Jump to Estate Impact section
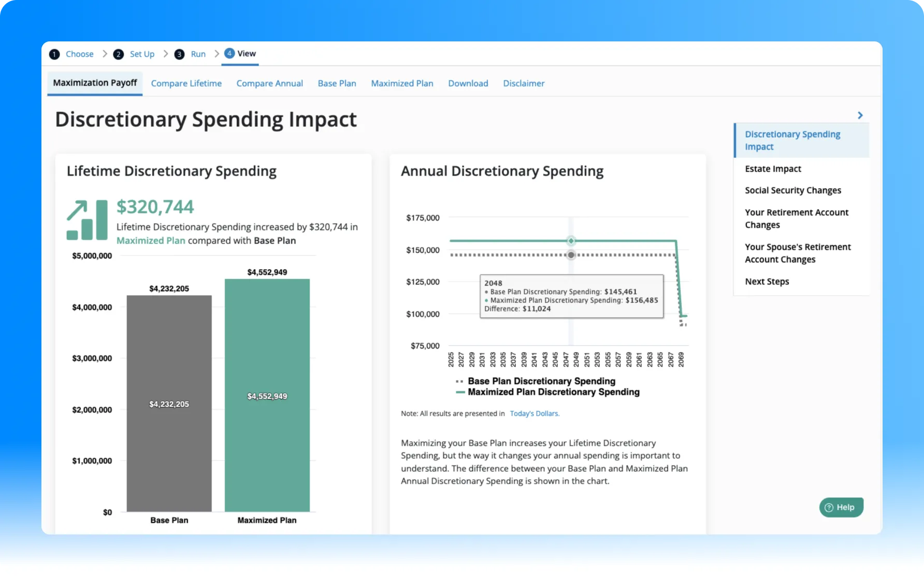The width and height of the screenshot is (924, 576). [x=773, y=169]
